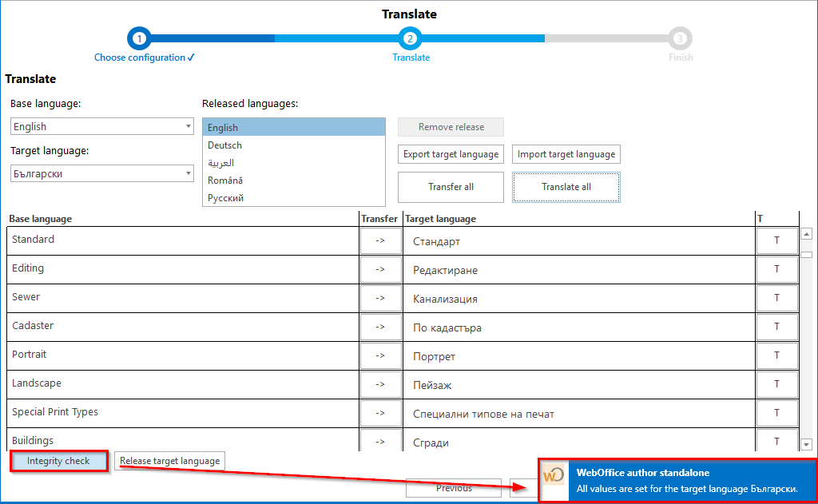
Task: Open the Target language dropdown
Action: (102, 173)
